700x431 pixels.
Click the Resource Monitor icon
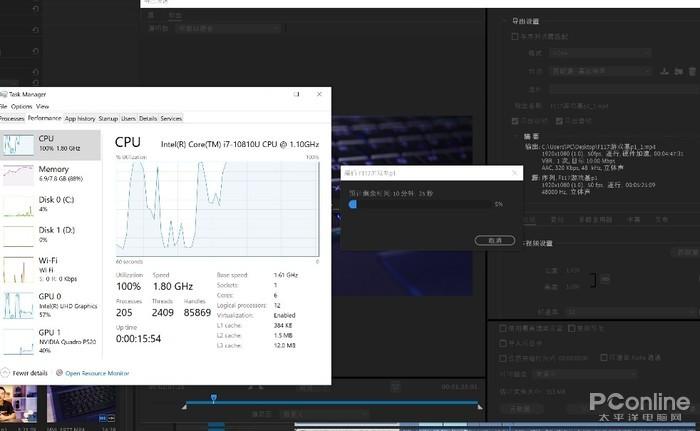pos(59,372)
